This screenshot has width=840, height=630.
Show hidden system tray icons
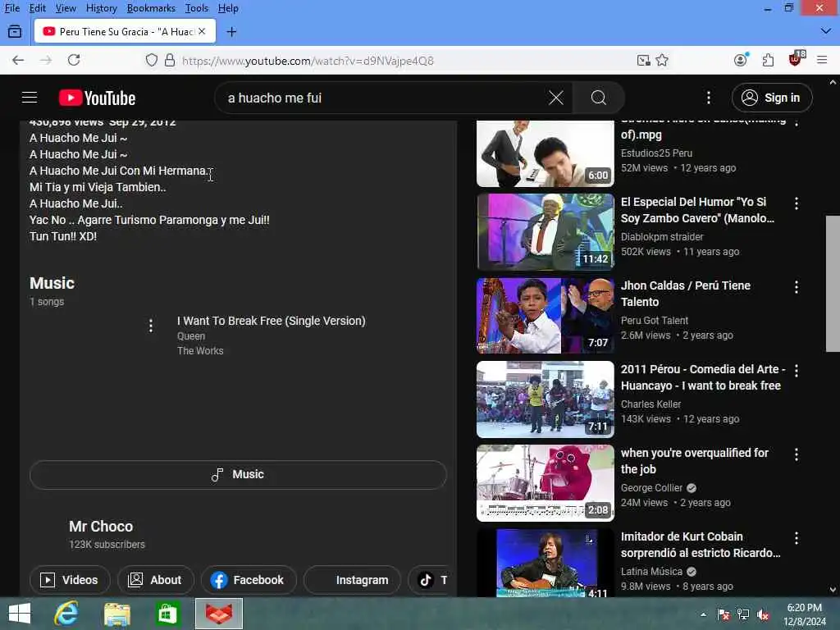point(703,614)
